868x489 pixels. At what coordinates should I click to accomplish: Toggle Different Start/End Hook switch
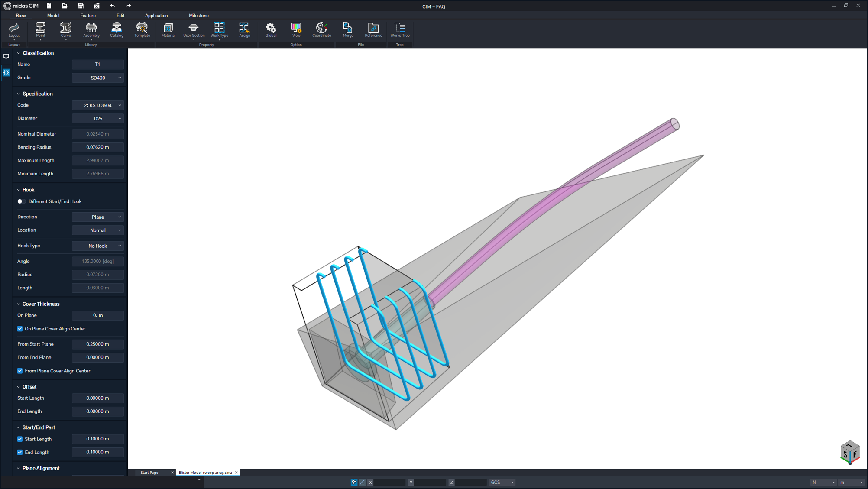tap(21, 201)
